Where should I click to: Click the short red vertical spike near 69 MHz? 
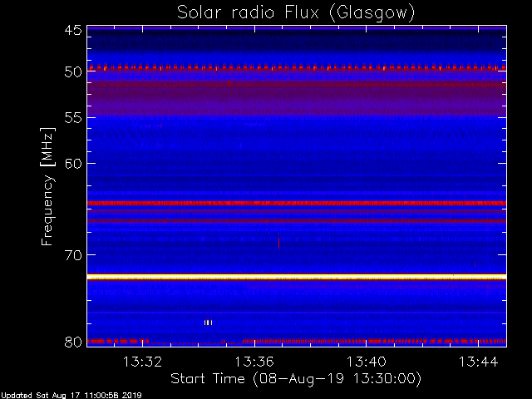pos(279,242)
